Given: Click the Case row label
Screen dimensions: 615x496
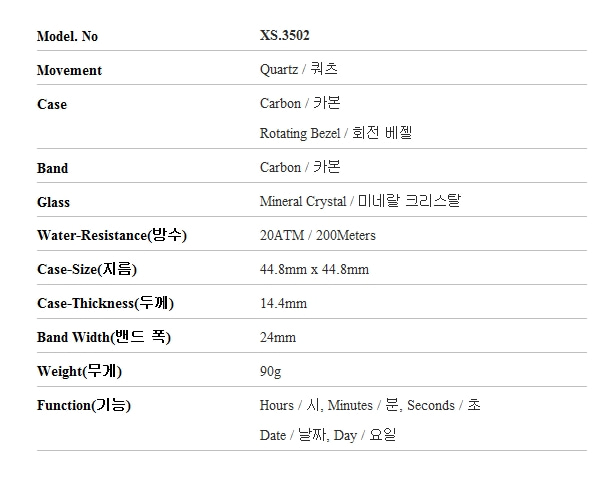Looking at the screenshot, I should point(52,104).
